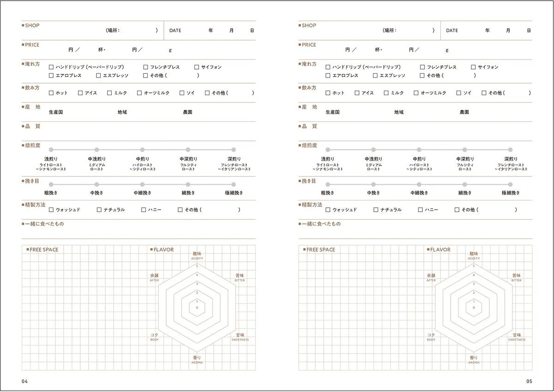Viewport: 554px width, 392px height.
Task: Mark the 深煎り roast dot on page 05
Action: pos(510,150)
